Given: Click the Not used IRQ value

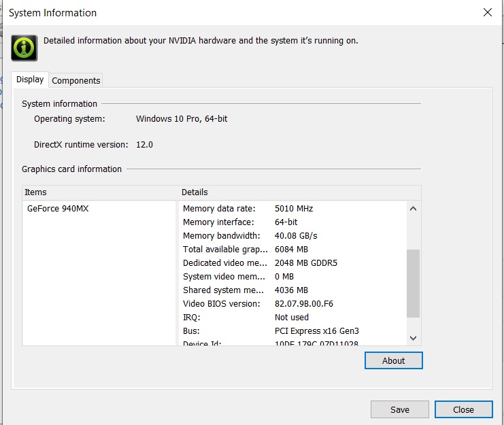Looking at the screenshot, I should [x=292, y=317].
